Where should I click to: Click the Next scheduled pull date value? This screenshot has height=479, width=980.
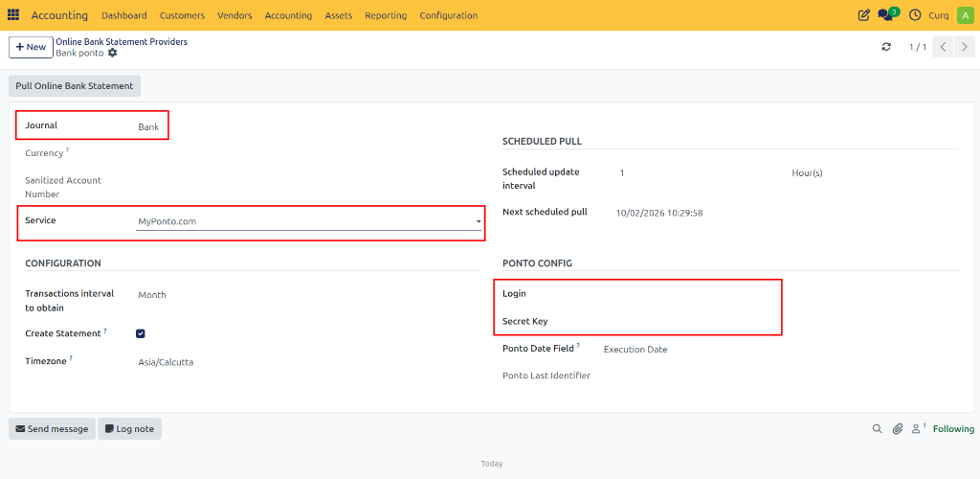click(660, 213)
